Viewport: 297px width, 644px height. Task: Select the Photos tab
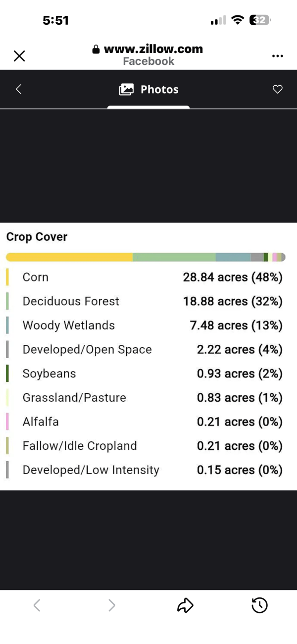tap(148, 90)
